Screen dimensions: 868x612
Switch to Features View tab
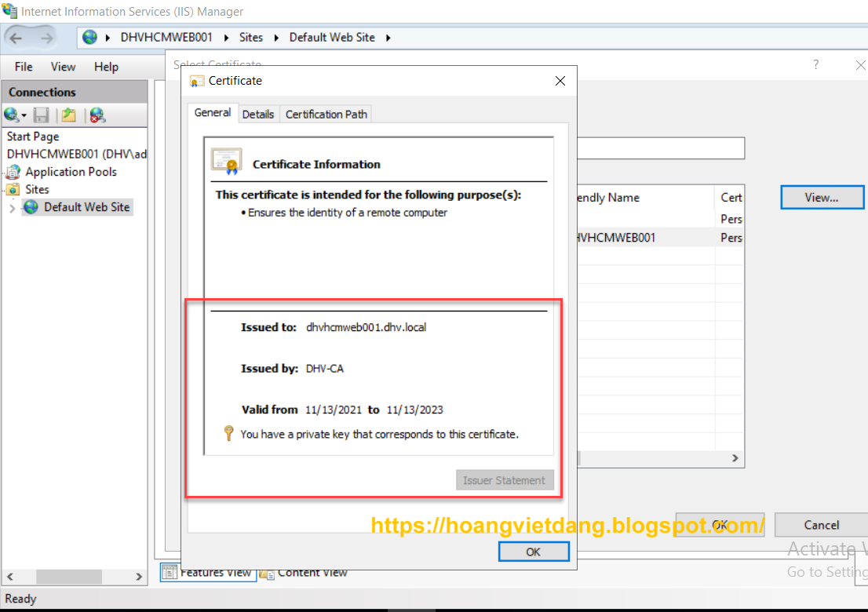208,572
